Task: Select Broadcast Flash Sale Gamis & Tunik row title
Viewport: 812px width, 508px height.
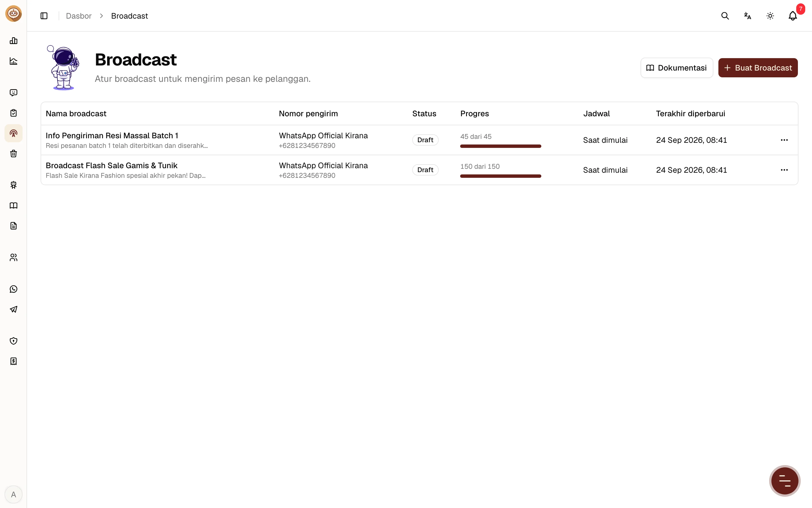Action: click(x=111, y=165)
